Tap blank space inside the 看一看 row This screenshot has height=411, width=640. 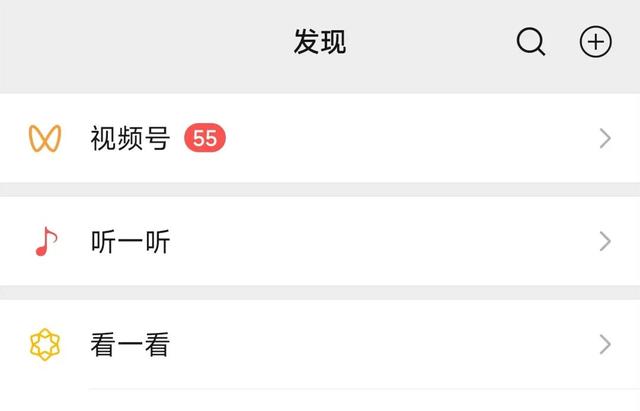(x=400, y=346)
